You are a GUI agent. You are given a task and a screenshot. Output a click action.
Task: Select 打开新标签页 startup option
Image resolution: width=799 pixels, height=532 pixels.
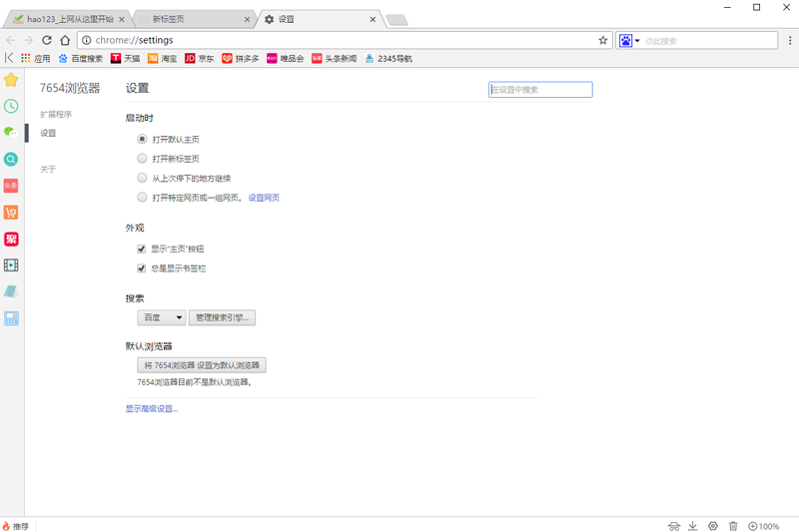coord(142,159)
